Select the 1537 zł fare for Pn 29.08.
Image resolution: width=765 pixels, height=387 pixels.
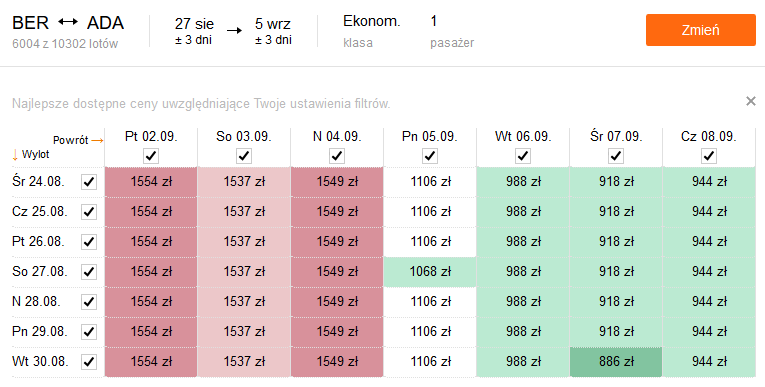tap(244, 331)
